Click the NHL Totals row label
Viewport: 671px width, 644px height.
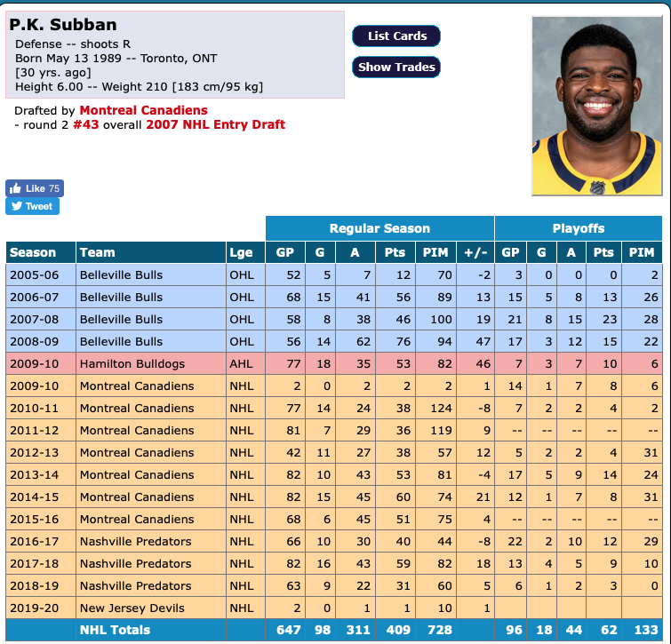click(115, 630)
